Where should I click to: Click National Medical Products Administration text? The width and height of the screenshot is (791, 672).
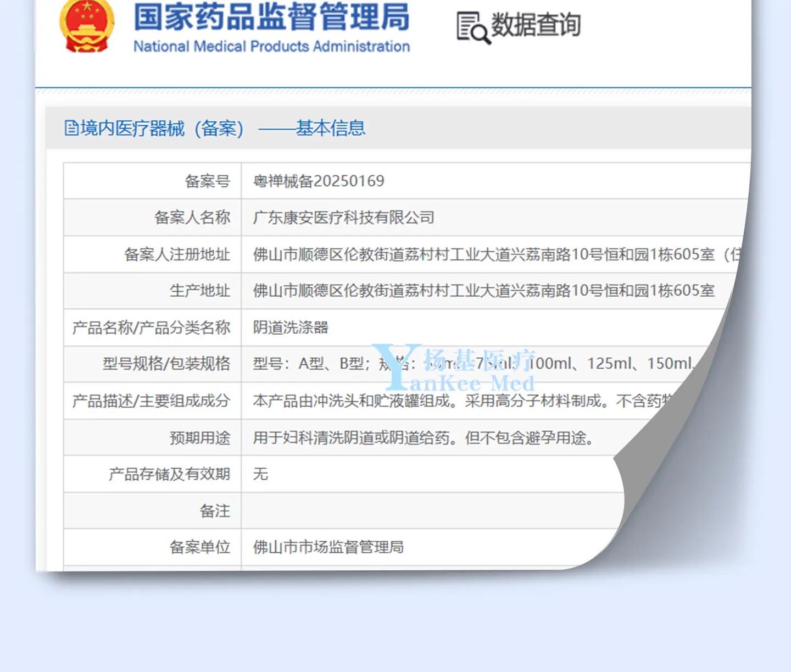click(272, 47)
